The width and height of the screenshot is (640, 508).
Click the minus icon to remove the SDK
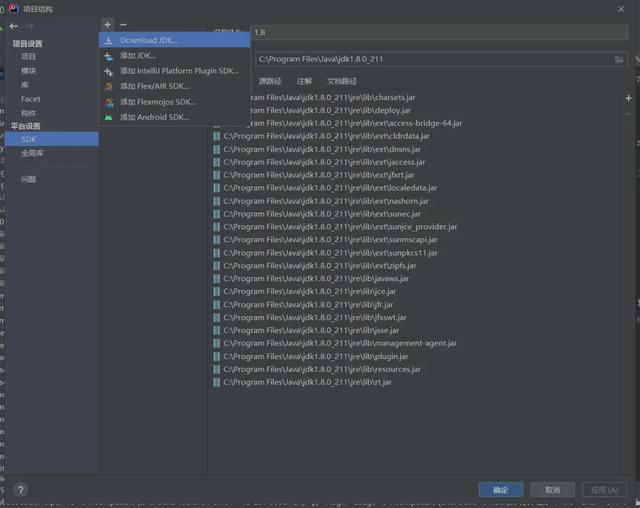point(123,25)
